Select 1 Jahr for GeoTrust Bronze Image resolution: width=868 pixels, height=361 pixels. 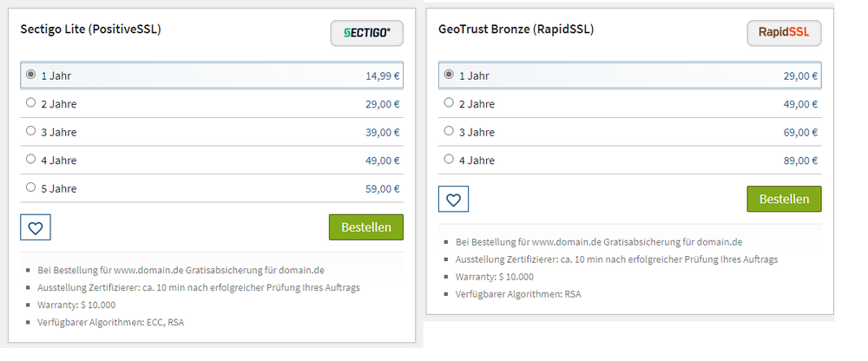tap(449, 75)
